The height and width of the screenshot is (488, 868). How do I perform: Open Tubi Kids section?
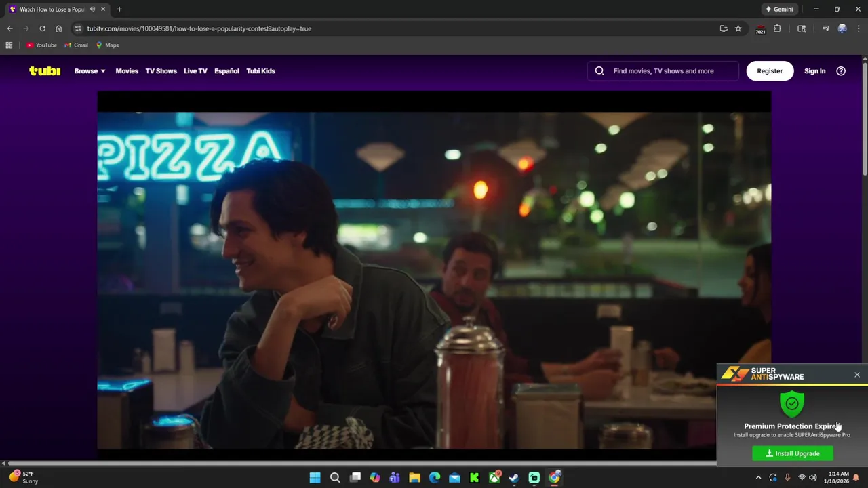(260, 70)
